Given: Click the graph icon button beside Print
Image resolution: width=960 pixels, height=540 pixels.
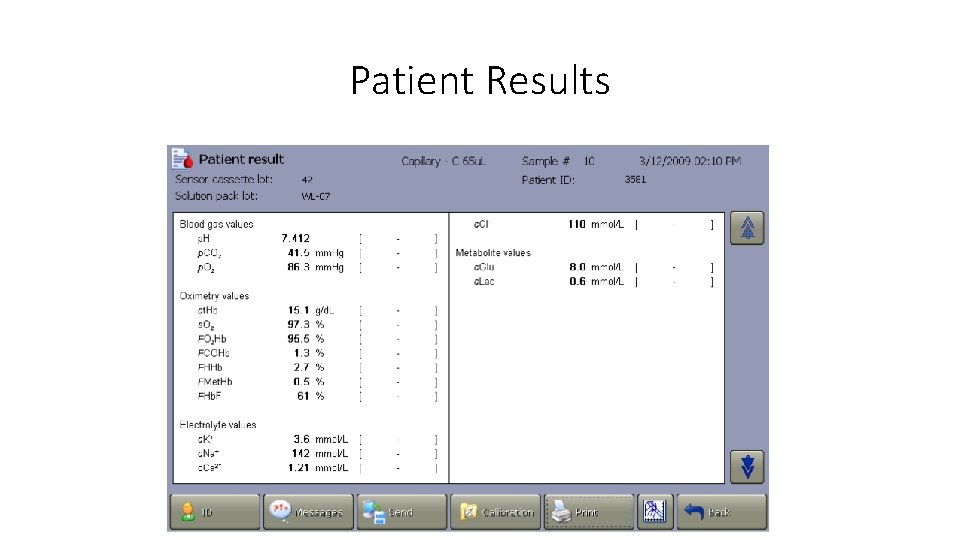Looking at the screenshot, I should point(654,512).
